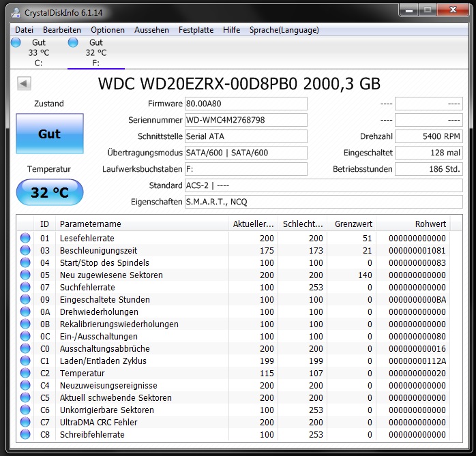Click the Standard field ACS-2

coord(324,185)
